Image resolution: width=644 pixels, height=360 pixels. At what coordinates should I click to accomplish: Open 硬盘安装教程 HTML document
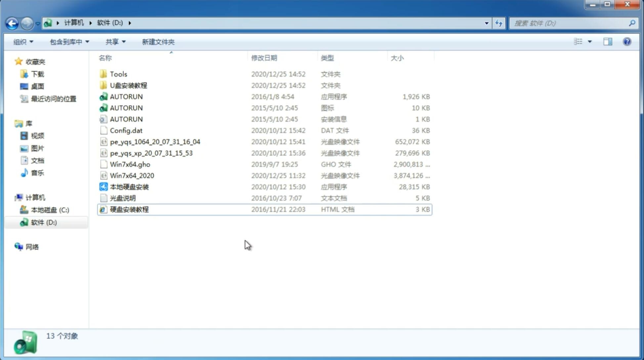[x=129, y=209]
